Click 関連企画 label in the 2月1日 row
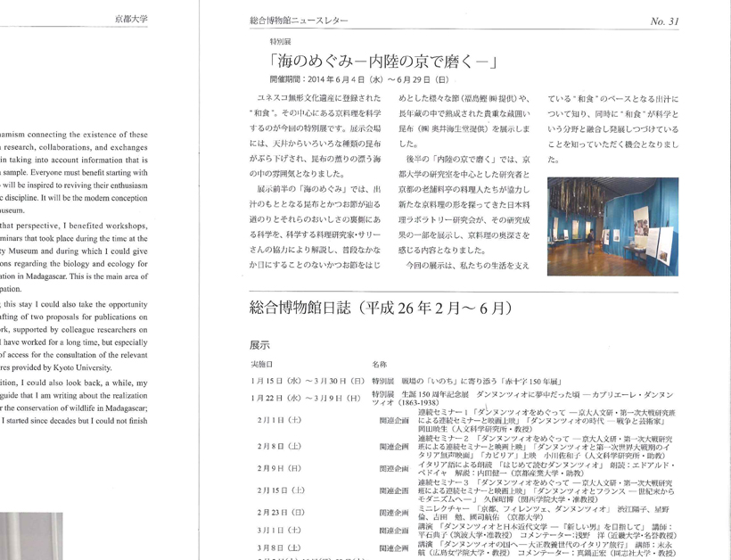Viewport: 731px width, 560px height. [393, 420]
